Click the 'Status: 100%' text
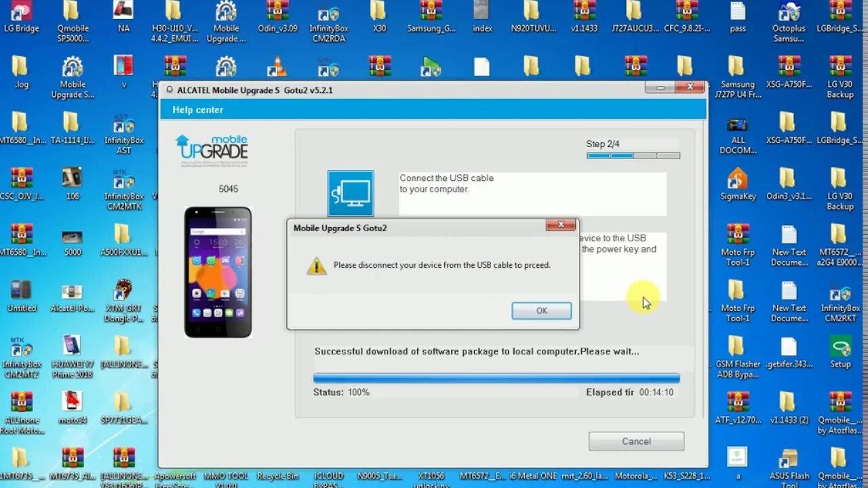 pos(341,392)
